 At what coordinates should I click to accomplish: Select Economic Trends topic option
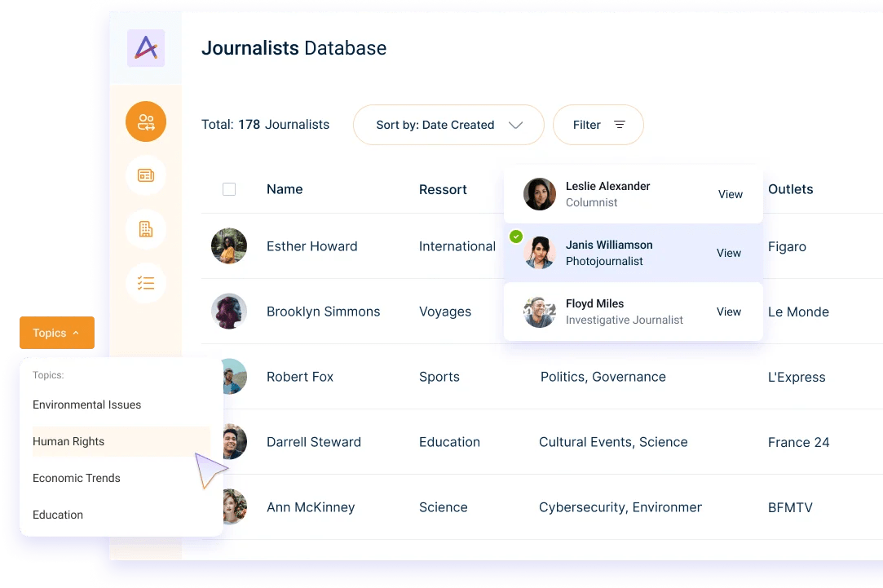click(x=77, y=478)
